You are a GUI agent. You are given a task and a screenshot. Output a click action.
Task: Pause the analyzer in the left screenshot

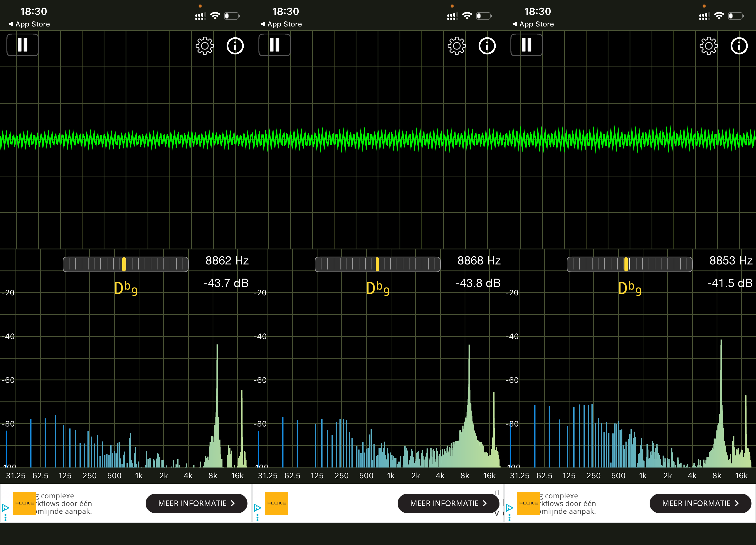22,45
